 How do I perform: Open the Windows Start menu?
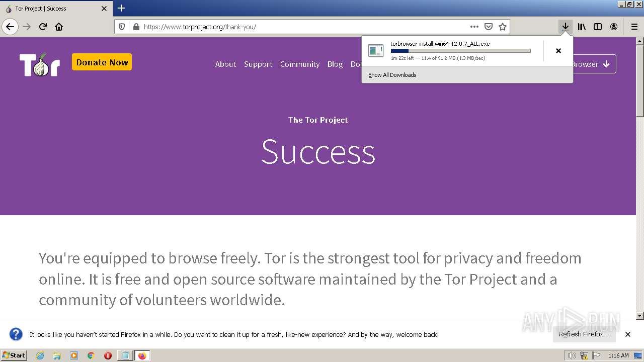point(14,355)
